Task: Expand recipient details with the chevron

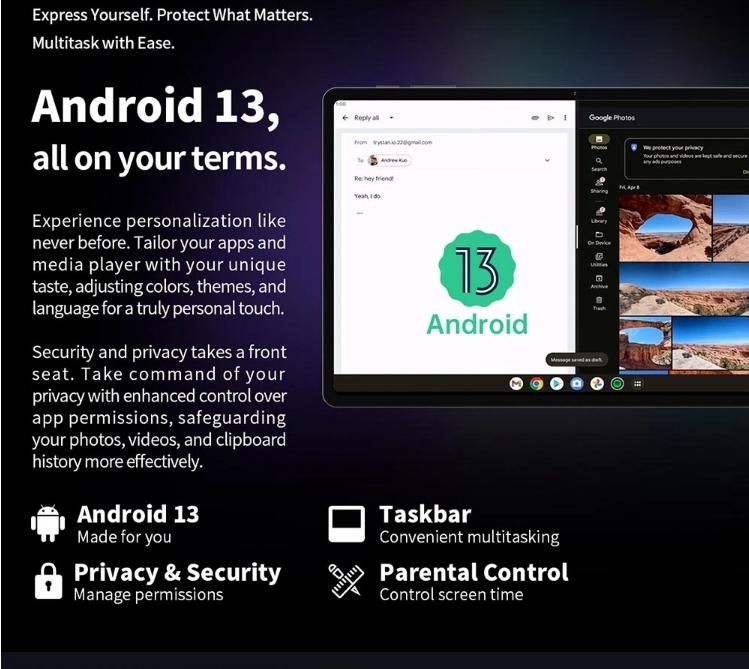Action: point(547,160)
